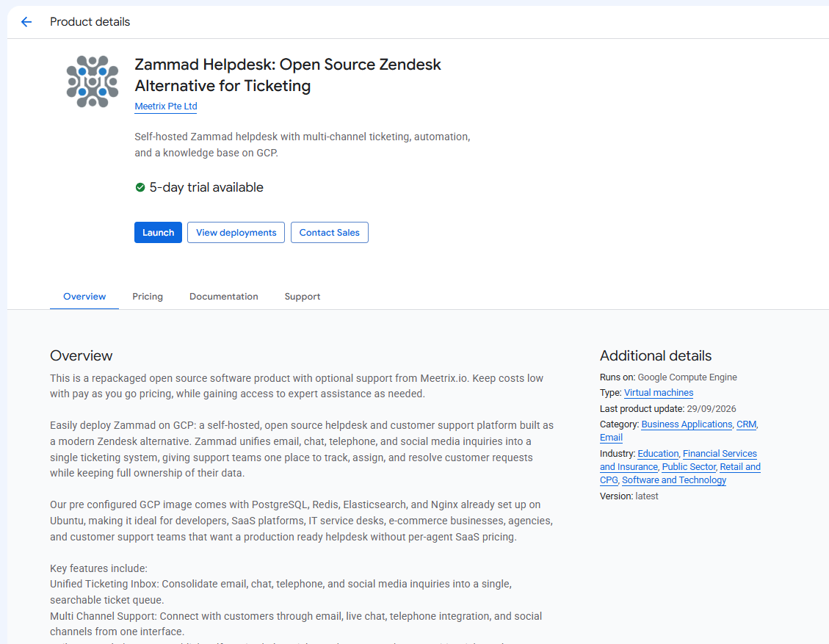Switch to the Pricing tab

[x=148, y=297]
